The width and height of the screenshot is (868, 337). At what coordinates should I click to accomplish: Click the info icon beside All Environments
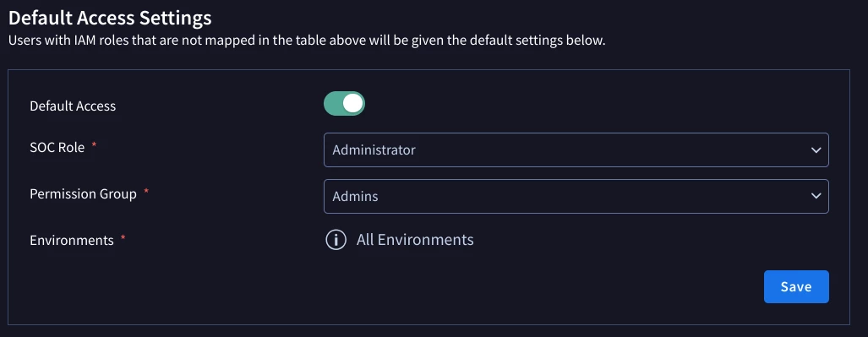(336, 240)
